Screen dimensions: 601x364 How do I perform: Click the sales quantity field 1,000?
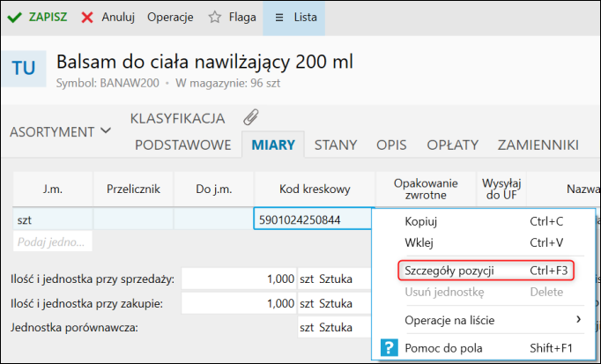tap(239, 279)
